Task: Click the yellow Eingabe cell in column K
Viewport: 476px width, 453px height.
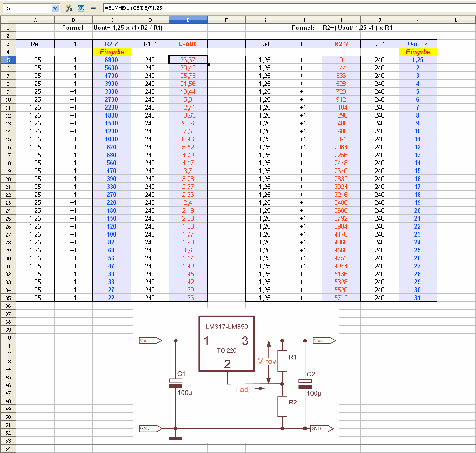Action: 418,52
